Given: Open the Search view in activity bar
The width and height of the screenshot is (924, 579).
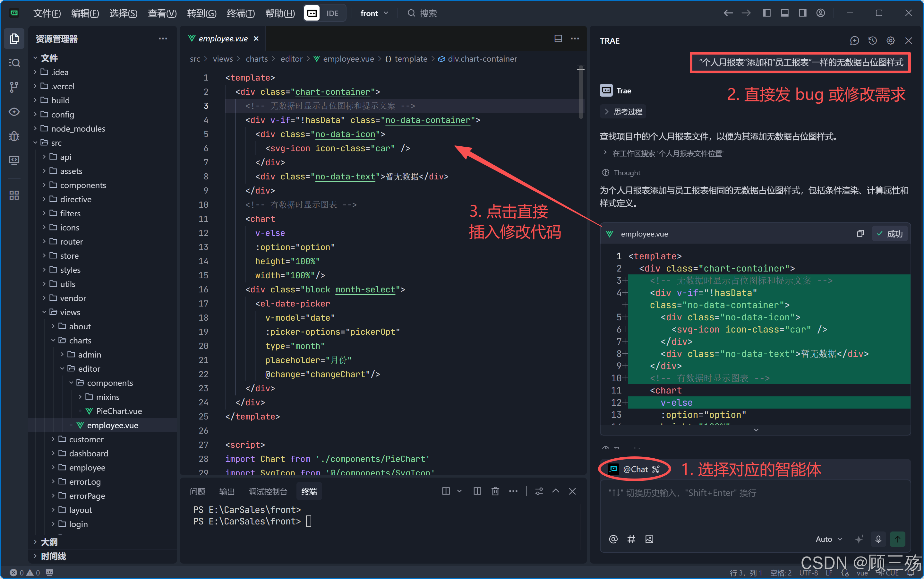Looking at the screenshot, I should pyautogui.click(x=14, y=62).
